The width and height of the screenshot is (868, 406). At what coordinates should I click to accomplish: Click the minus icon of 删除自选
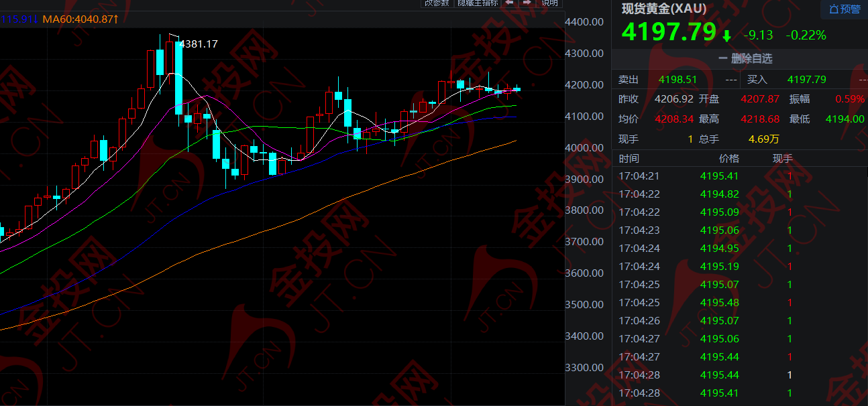tap(723, 59)
